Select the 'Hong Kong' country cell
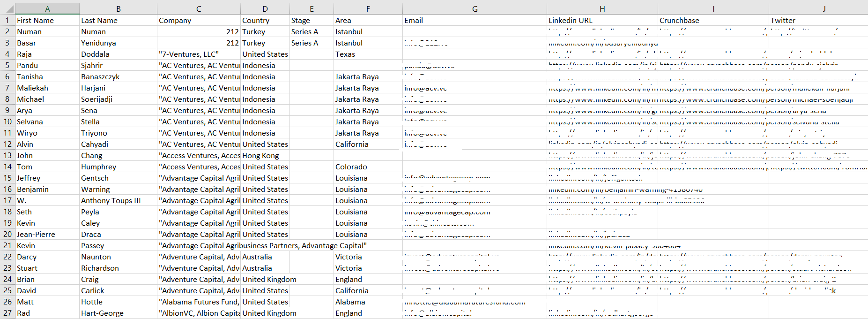 (265, 155)
